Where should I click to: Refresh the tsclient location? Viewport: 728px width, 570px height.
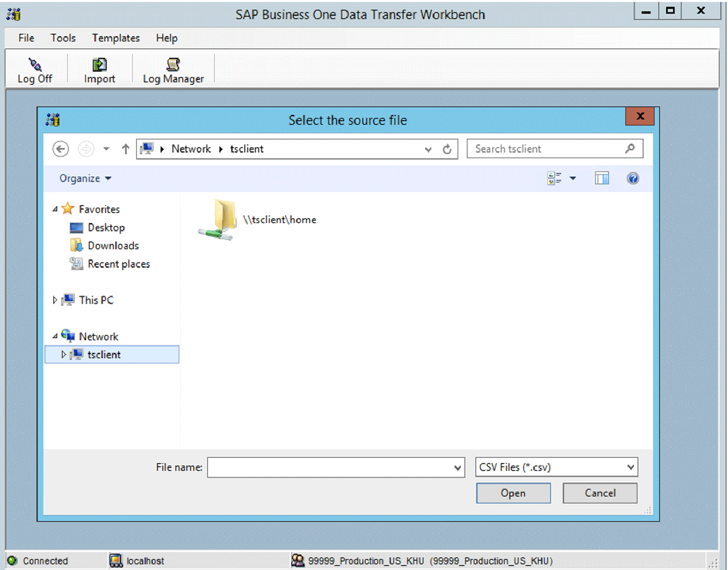click(447, 149)
